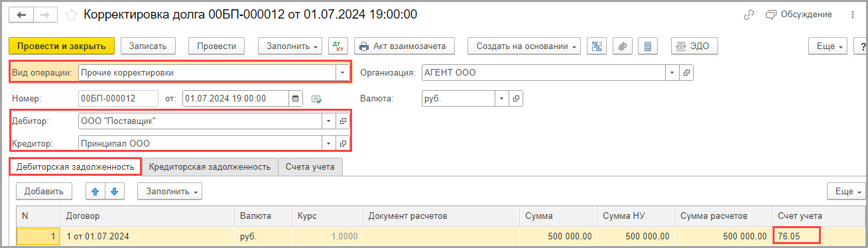
Task: Open the Валюта card icon
Action: coord(517,98)
